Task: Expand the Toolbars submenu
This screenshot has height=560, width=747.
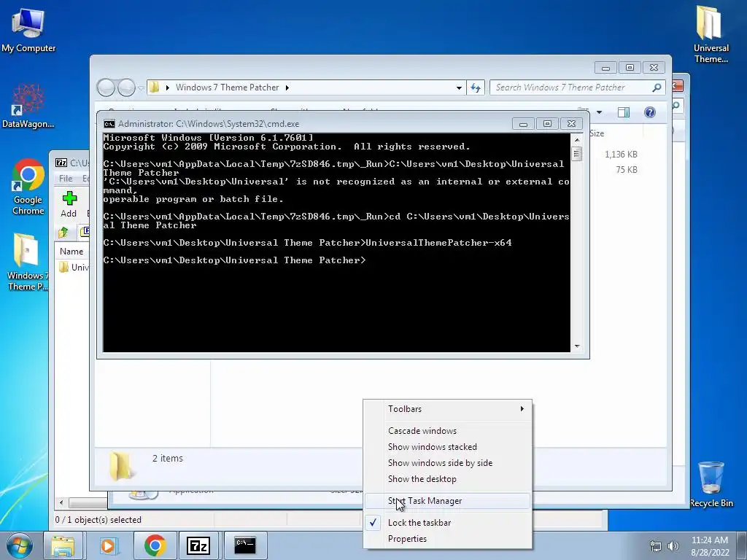Action: [x=448, y=408]
